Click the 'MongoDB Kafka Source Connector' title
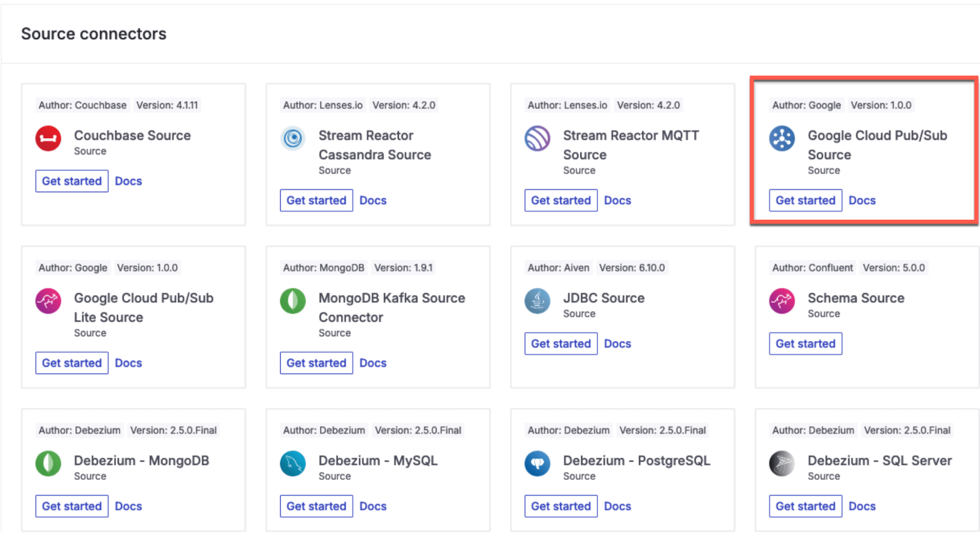Viewport: 980px width, 534px height. coord(392,307)
